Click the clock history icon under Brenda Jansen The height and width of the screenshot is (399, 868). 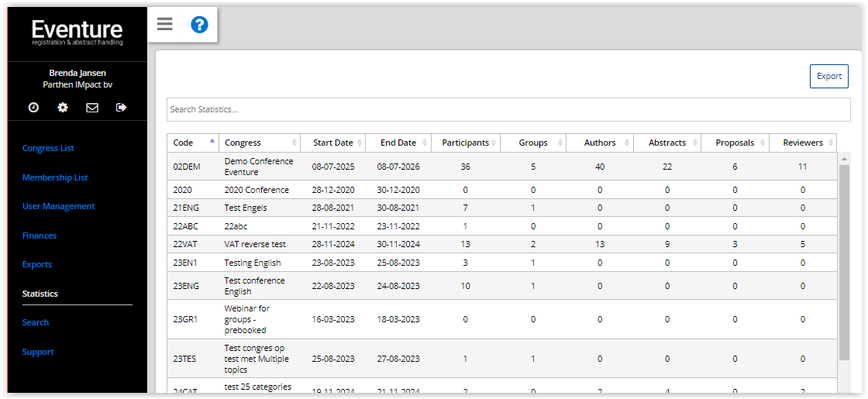tap(34, 108)
